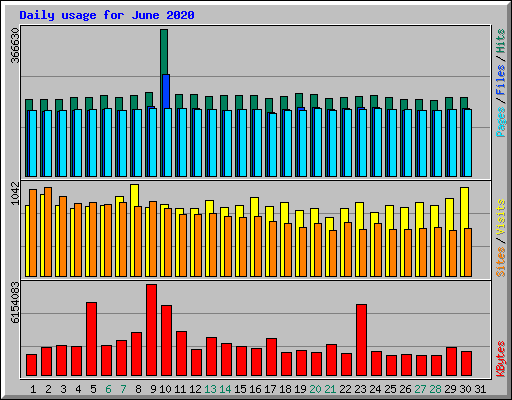Click the cyan pages bar for day 1
The image size is (512, 400).
(33, 143)
